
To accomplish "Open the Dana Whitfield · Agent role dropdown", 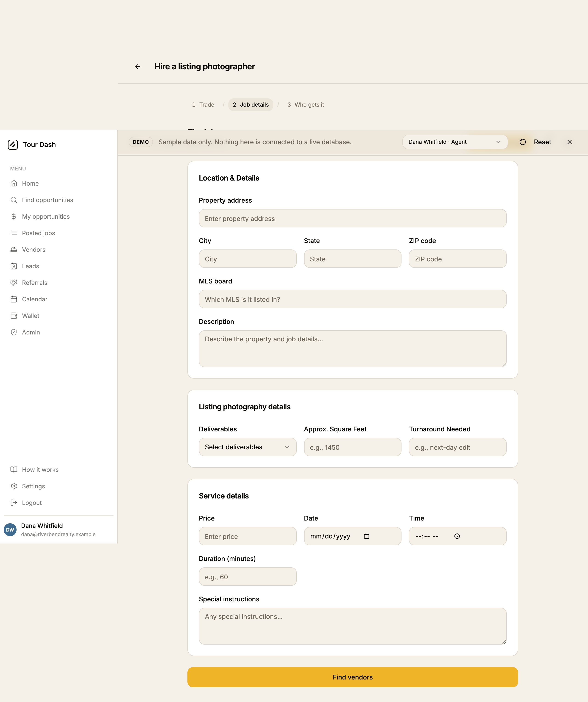I will [455, 142].
